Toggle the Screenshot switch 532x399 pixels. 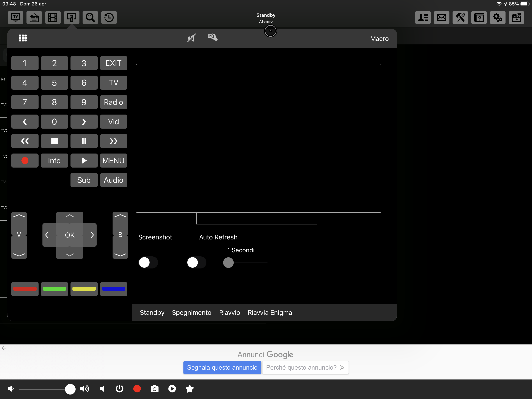(x=148, y=262)
